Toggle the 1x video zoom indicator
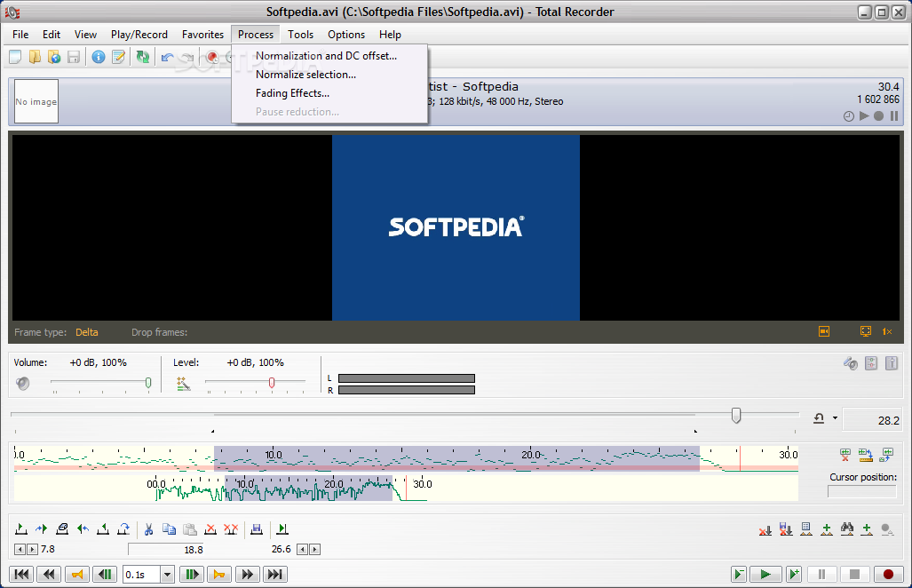 887,331
